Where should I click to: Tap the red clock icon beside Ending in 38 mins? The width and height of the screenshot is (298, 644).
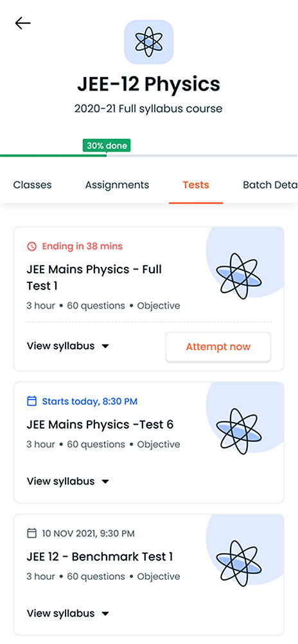coord(31,246)
